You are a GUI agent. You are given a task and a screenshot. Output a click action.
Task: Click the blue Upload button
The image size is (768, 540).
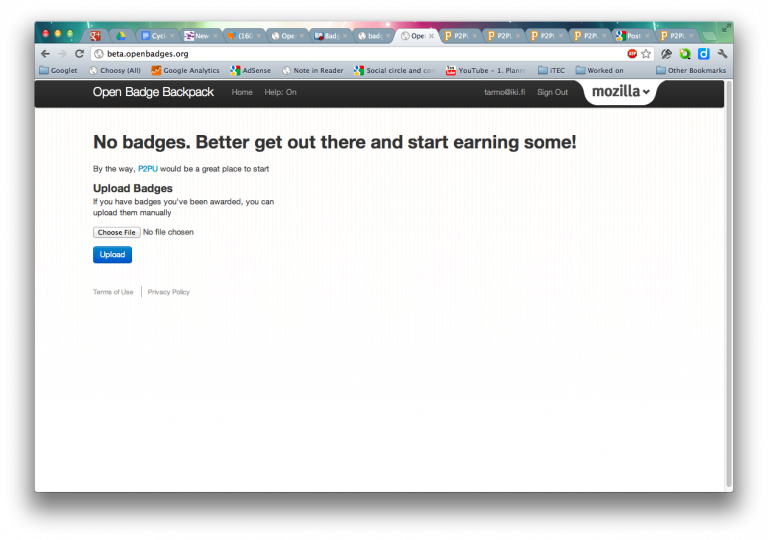pyautogui.click(x=112, y=254)
